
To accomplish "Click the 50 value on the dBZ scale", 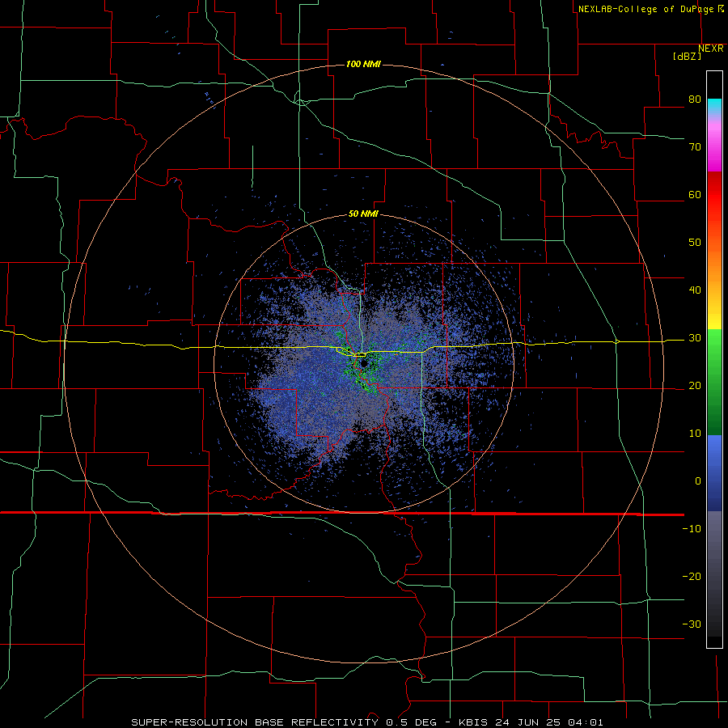I will pyautogui.click(x=695, y=243).
